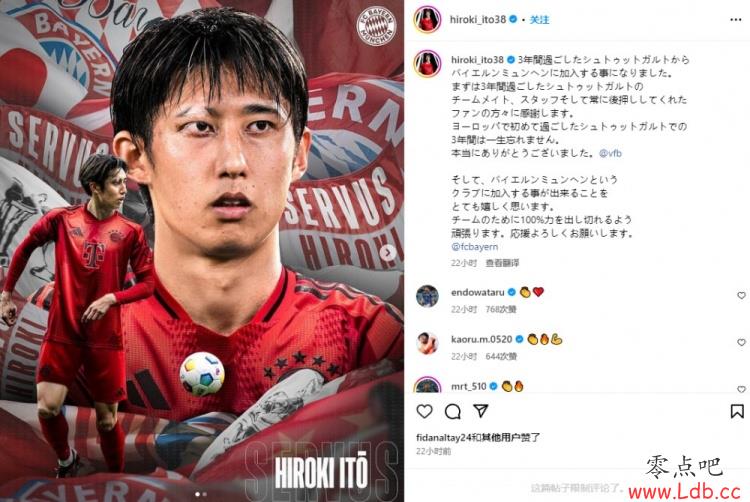Screen dimensions: 750x502
Task: Like kaoru.m.0520's comment heart
Action: [741, 342]
